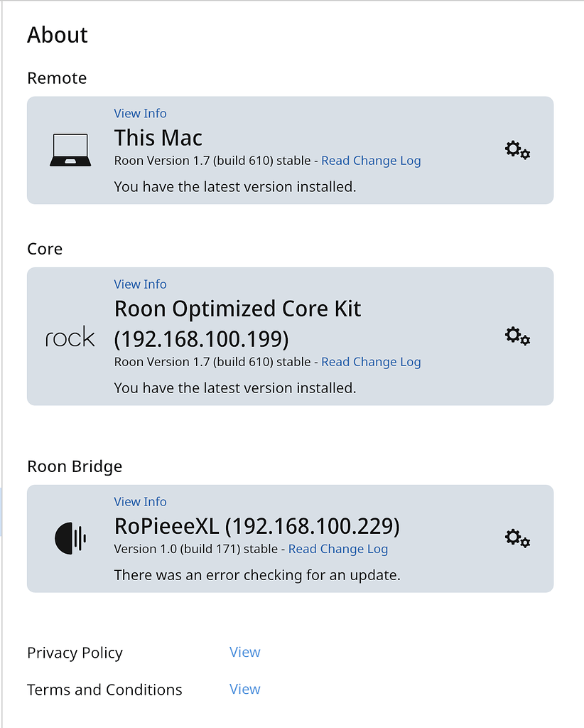Click the Roon Bridge section label

[75, 466]
